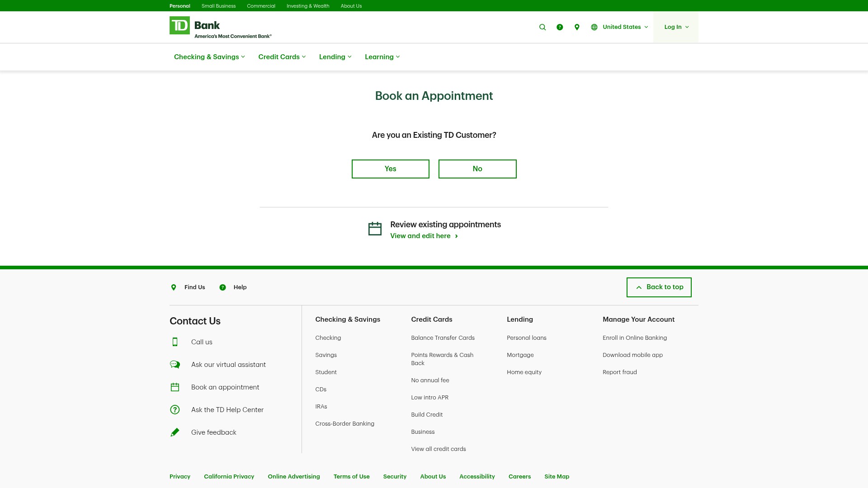Expand the Lending menu
868x488 pixels.
(335, 57)
